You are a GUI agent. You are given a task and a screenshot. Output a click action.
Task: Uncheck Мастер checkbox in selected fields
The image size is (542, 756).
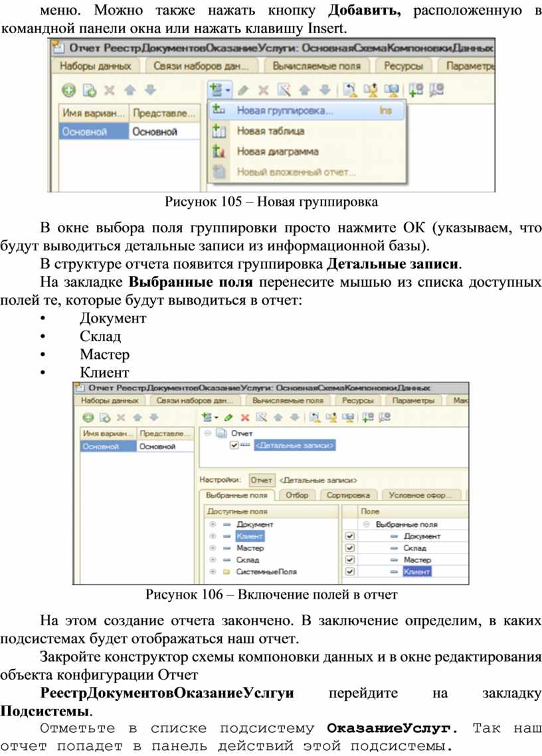pyautogui.click(x=350, y=560)
